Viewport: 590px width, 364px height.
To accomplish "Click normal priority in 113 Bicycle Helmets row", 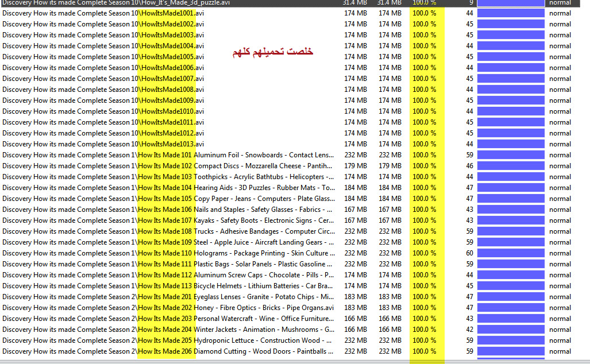I will [x=560, y=286].
